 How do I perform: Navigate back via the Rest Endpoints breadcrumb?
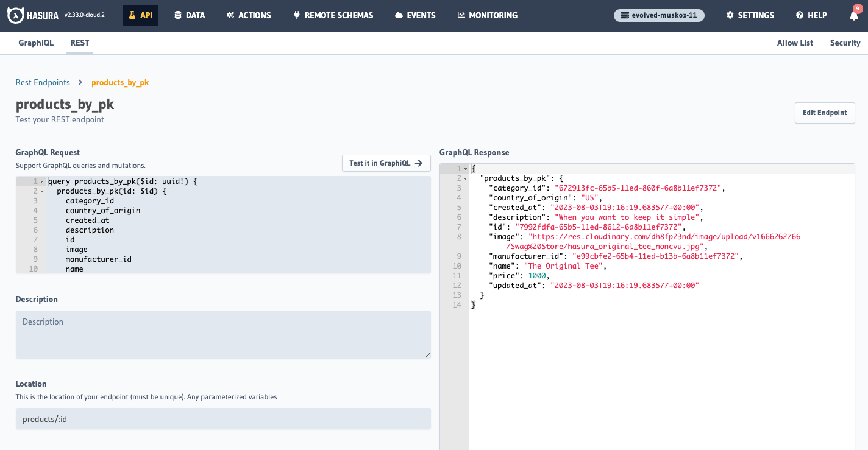(43, 82)
